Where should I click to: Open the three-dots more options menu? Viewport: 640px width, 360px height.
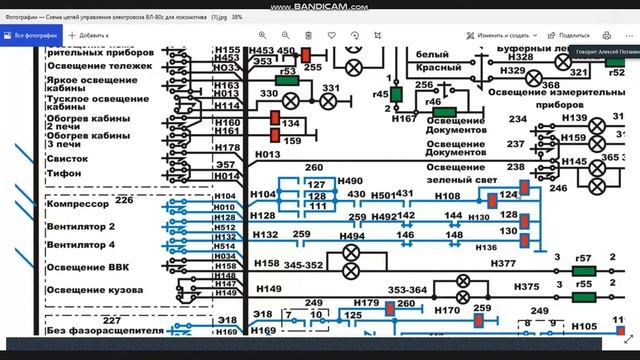tap(629, 36)
